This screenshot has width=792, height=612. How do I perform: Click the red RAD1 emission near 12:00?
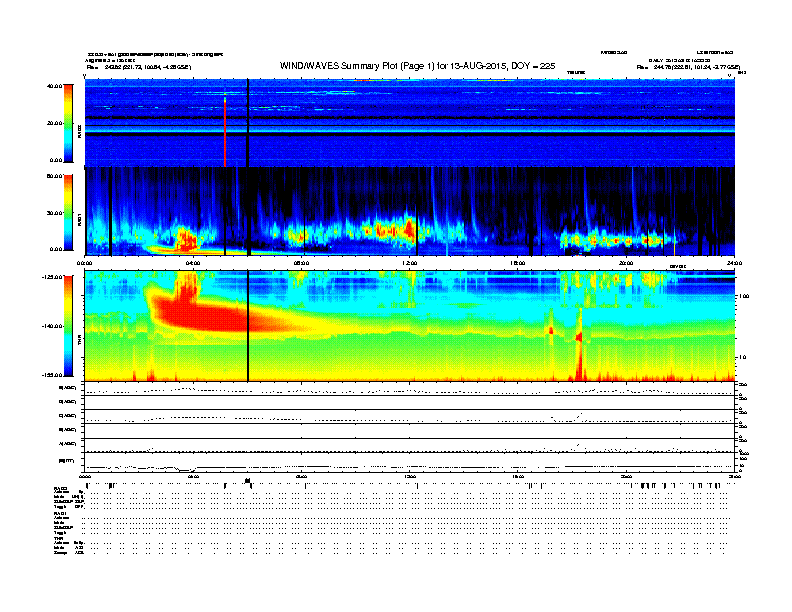click(409, 230)
